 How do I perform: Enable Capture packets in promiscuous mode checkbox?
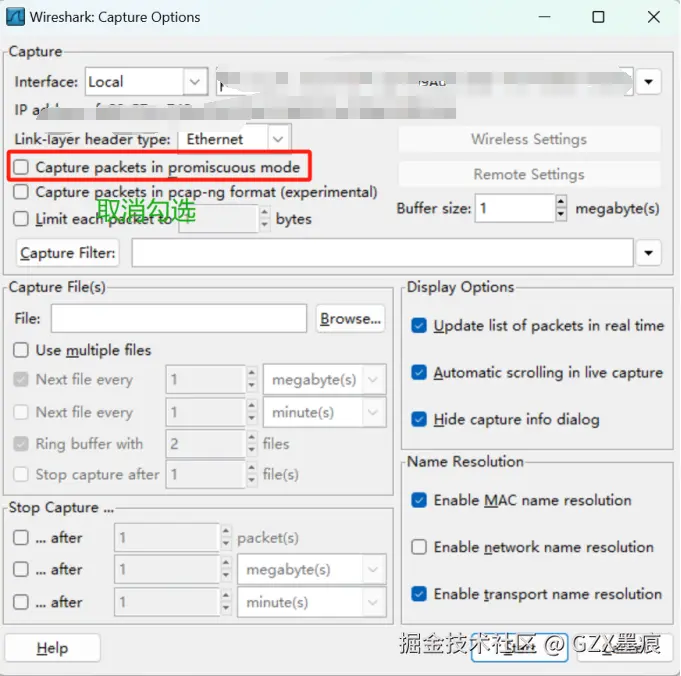pyautogui.click(x=21, y=167)
